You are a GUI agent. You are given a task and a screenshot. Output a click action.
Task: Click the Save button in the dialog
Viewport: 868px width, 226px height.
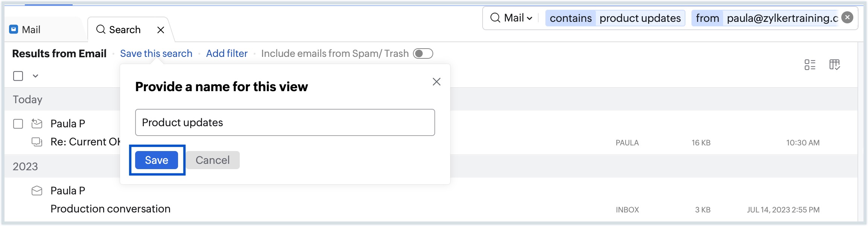(157, 160)
